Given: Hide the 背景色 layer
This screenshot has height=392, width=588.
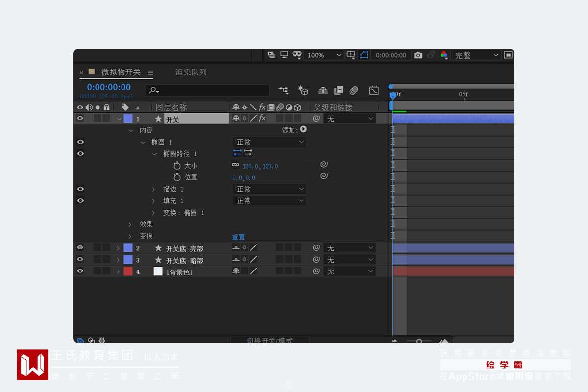Looking at the screenshot, I should [x=80, y=271].
